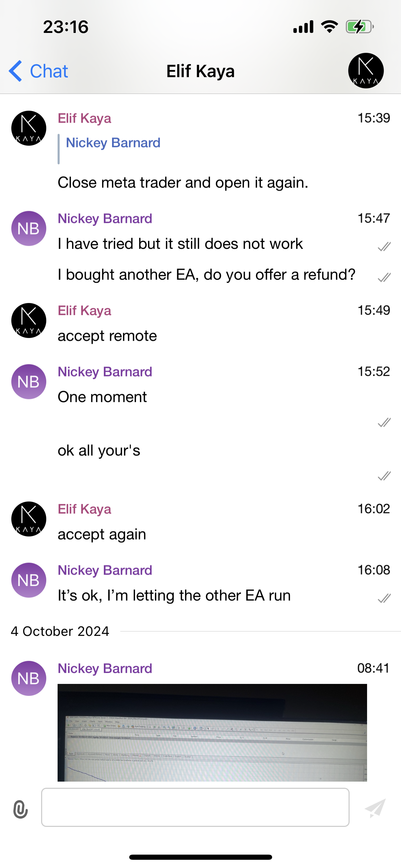Tap read checkmarks on 'letting the other EA run'
The image size is (401, 868).
[384, 598]
